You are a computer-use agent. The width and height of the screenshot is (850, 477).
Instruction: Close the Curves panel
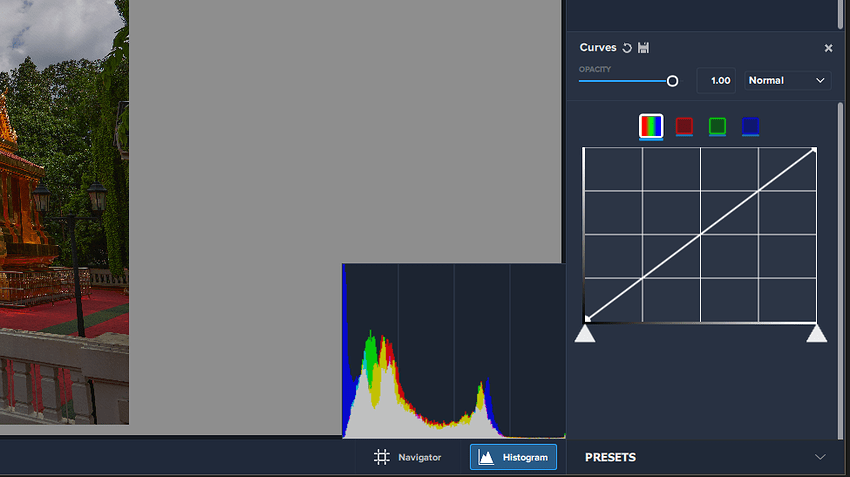(828, 48)
